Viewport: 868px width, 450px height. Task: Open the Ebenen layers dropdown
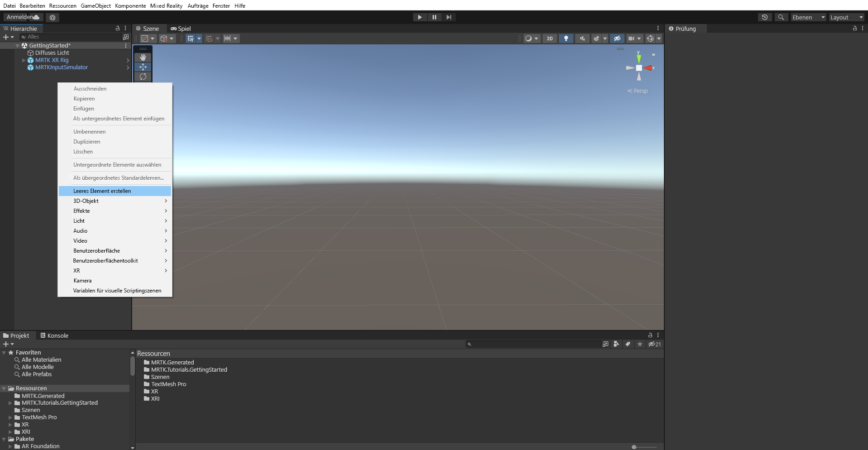pyautogui.click(x=808, y=17)
